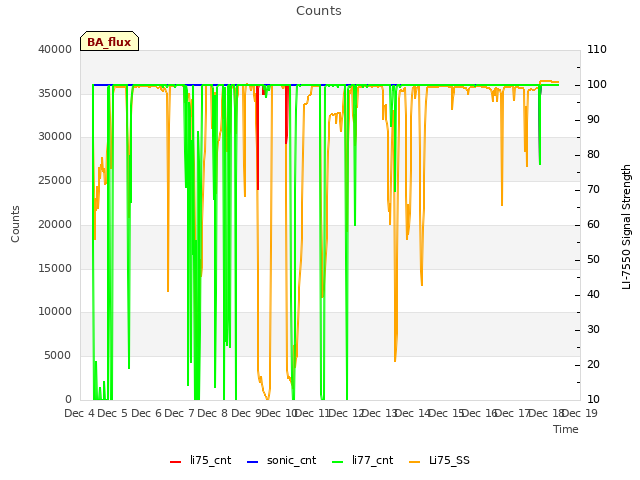Click the 80 tick on the right axis
The height and width of the screenshot is (480, 640).
tap(593, 155)
